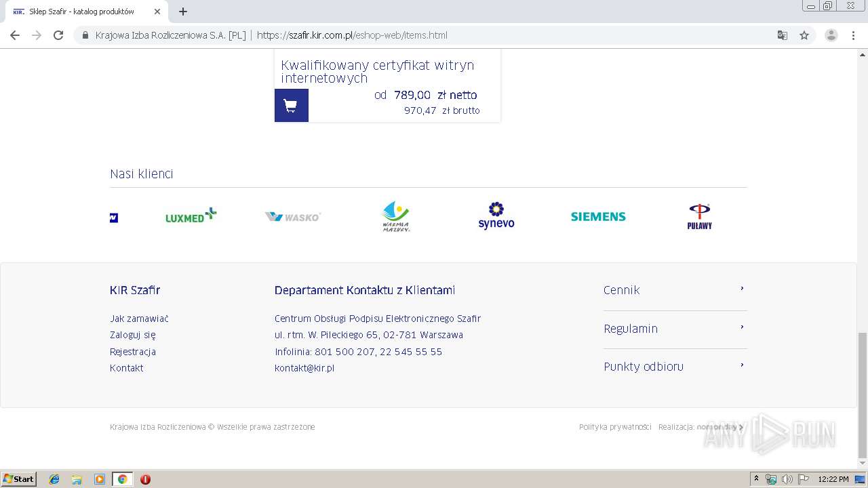
Task: Close the Sklep Szafir tab
Action: [157, 12]
